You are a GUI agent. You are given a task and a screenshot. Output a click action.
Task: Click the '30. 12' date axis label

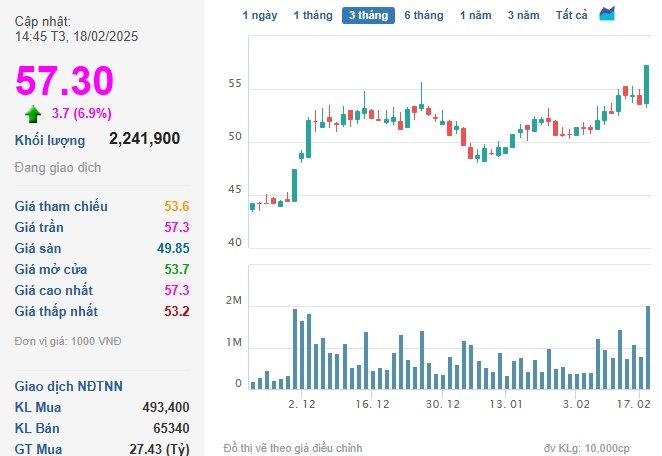click(442, 404)
